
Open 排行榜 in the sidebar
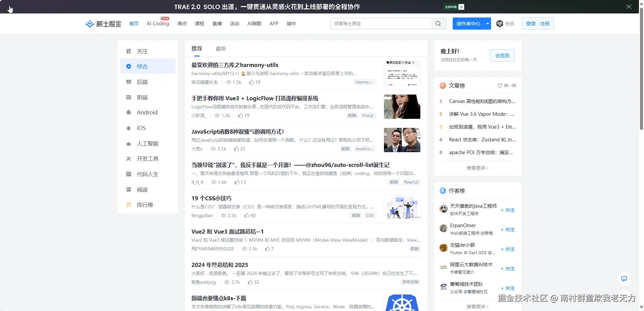click(x=148, y=205)
